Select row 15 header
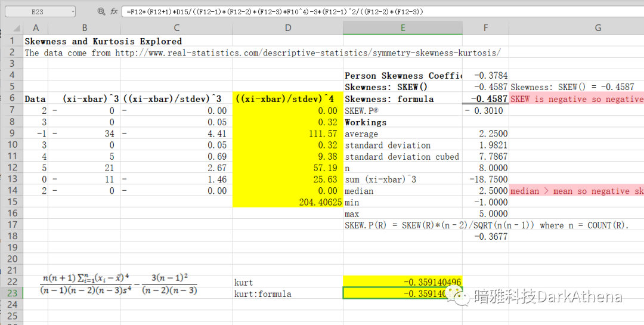This screenshot has height=325, width=644. 12,202
